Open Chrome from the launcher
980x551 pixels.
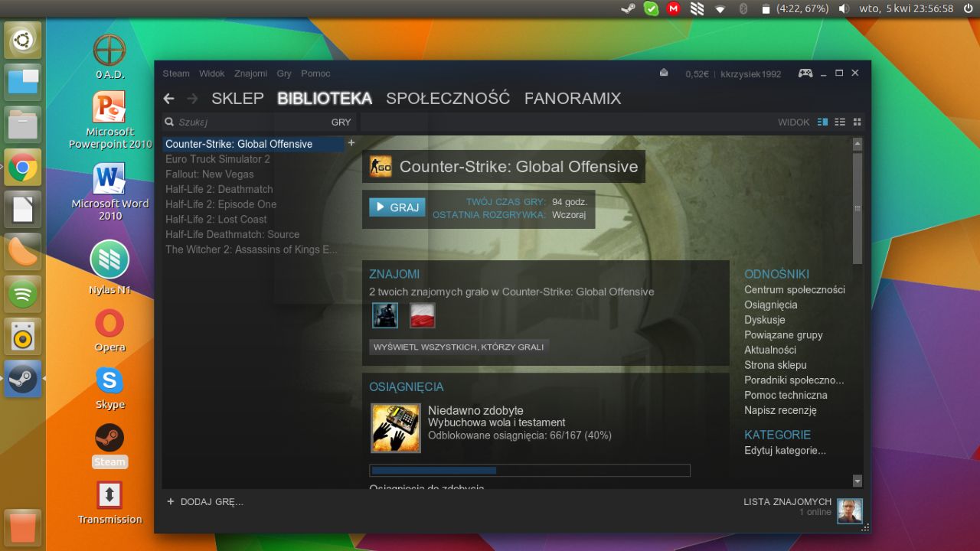click(23, 167)
